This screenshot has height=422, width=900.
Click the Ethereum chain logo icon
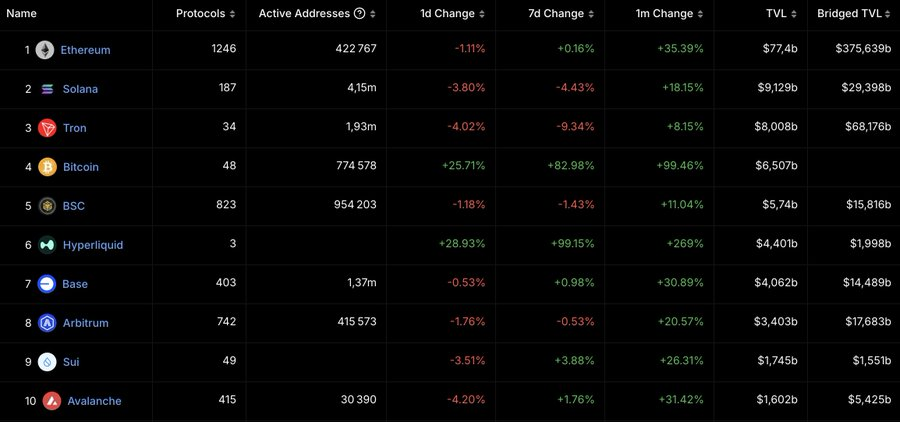click(x=45, y=50)
